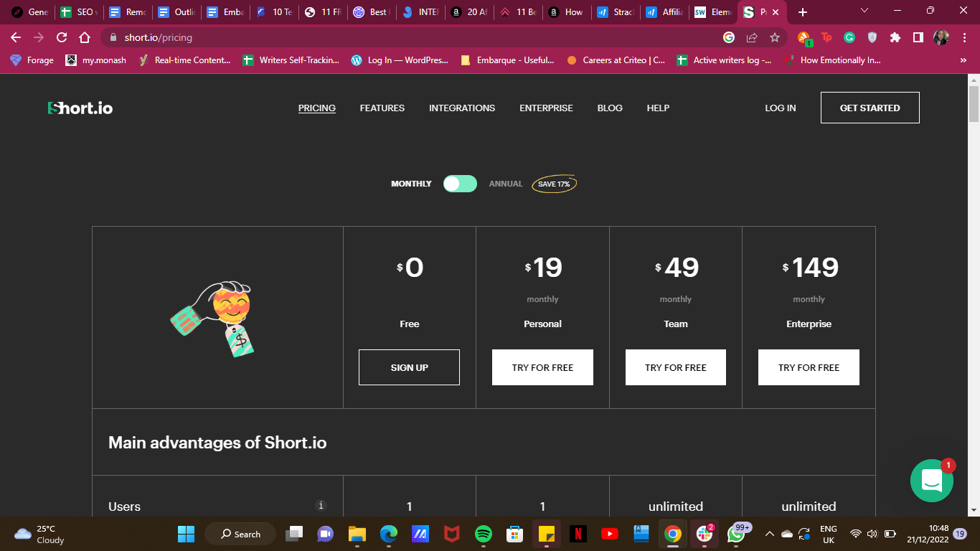
Task: Open Sticky Notes from the taskbar
Action: 547,534
